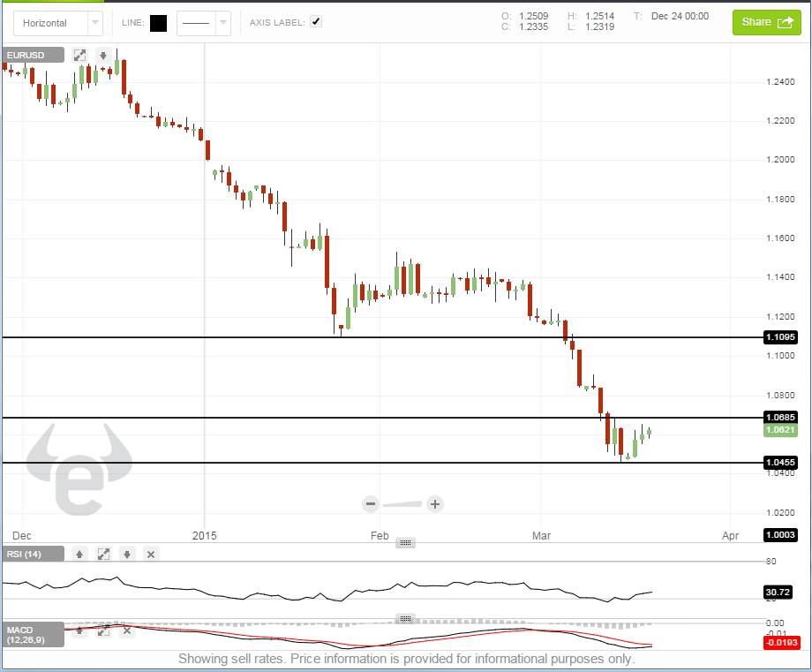This screenshot has height=672, width=812.
Task: Click the high price value 1.2514
Action: click(x=599, y=16)
